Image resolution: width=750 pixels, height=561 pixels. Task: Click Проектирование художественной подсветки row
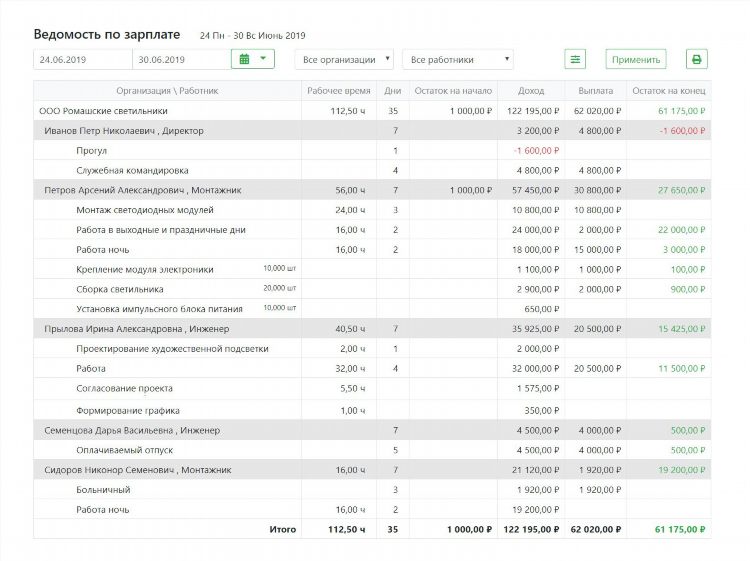tap(372, 349)
